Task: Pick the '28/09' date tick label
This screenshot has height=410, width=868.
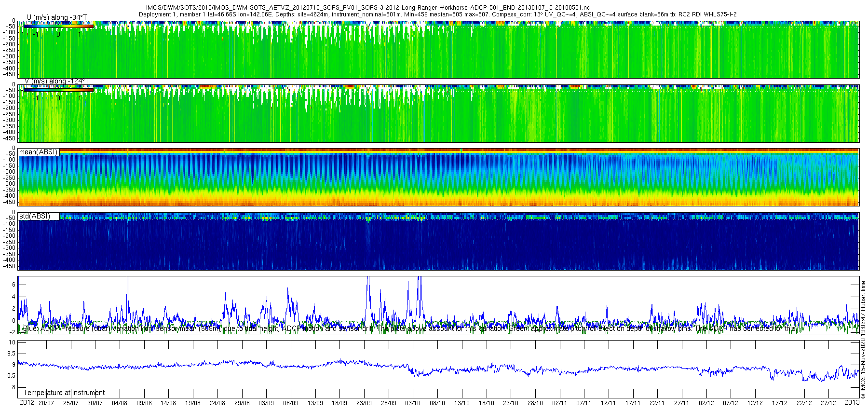Action: pyautogui.click(x=389, y=403)
